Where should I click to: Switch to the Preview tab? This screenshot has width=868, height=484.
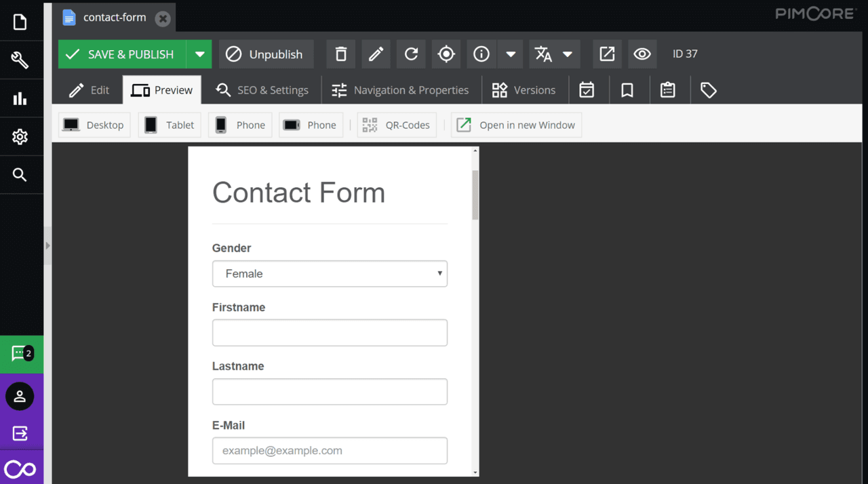pyautogui.click(x=162, y=90)
